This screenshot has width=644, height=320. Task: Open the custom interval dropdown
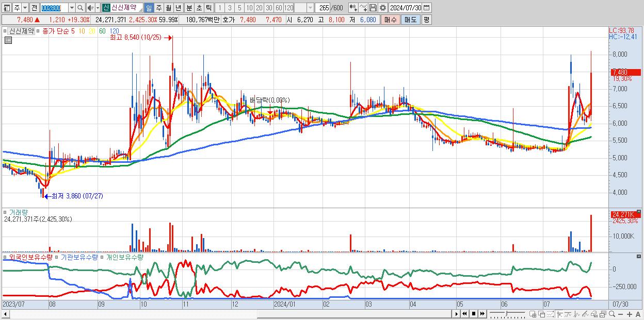[310, 8]
